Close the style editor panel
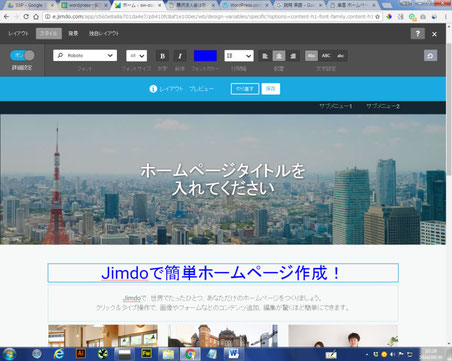 pyautogui.click(x=434, y=34)
